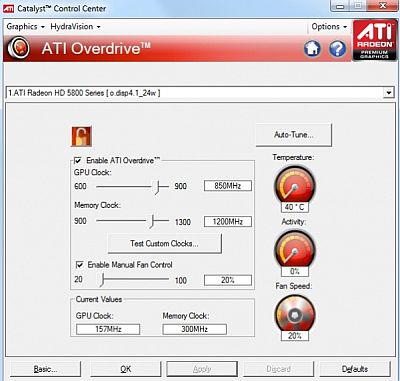Click the 850MHz GPU clock value field

(228, 186)
